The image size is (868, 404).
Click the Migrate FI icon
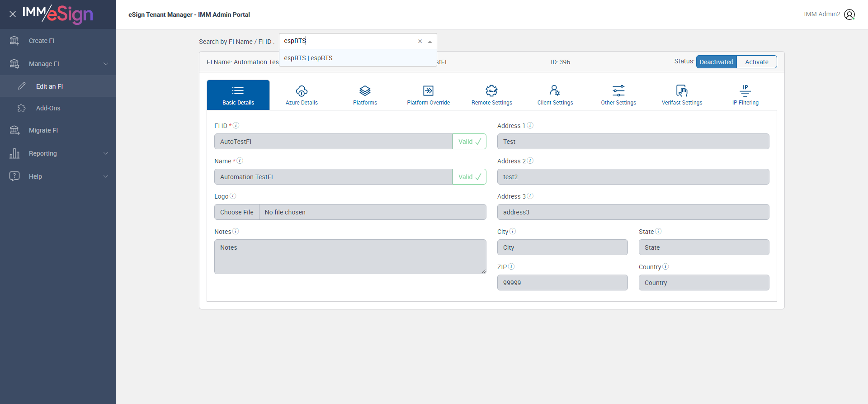point(14,130)
